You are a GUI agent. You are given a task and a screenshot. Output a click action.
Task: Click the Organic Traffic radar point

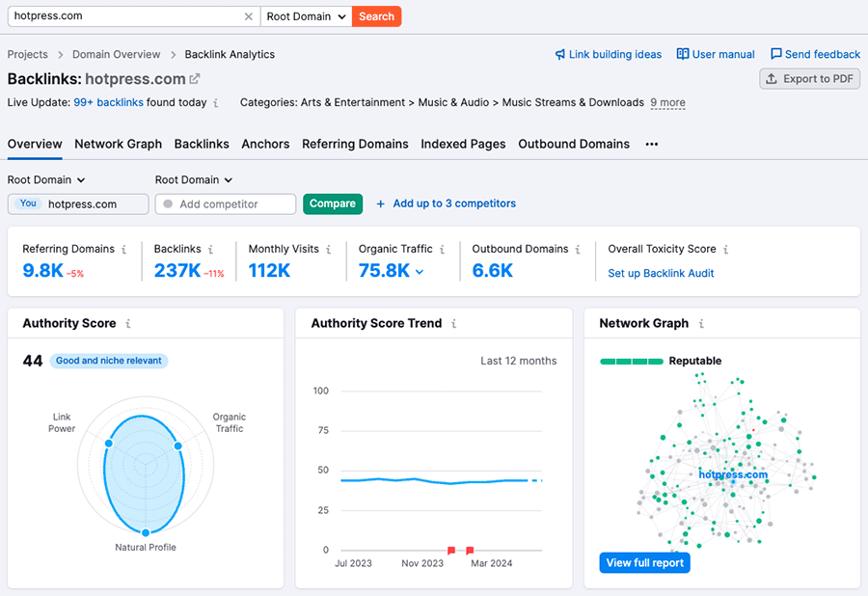pos(177,446)
